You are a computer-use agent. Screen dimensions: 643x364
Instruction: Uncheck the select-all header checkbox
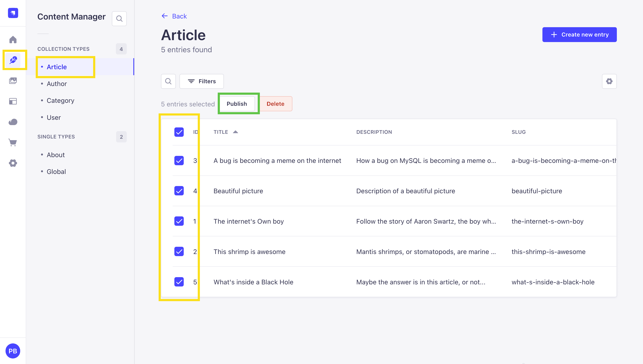(179, 132)
